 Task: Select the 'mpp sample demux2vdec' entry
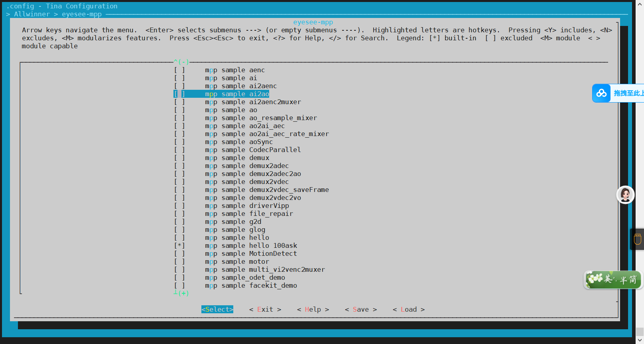[247, 182]
